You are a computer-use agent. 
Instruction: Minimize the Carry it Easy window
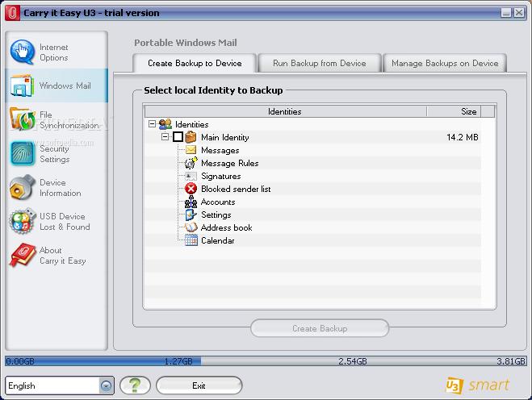(x=506, y=13)
